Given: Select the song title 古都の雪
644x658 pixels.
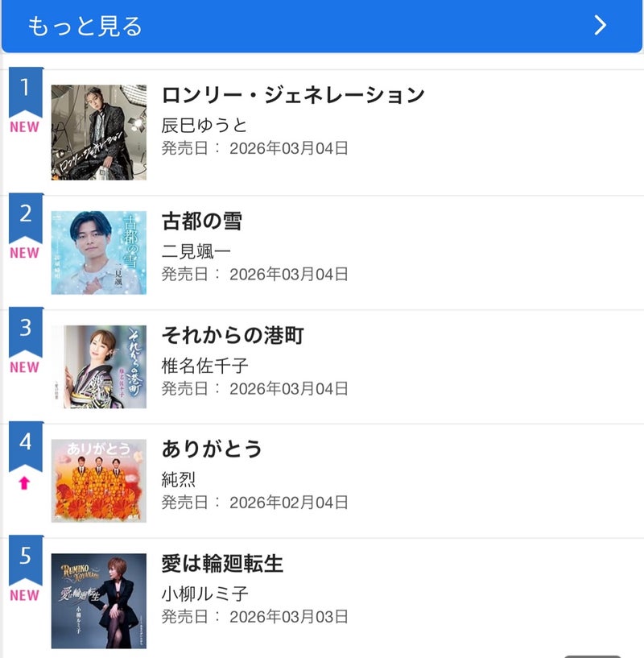Looking at the screenshot, I should (x=202, y=221).
